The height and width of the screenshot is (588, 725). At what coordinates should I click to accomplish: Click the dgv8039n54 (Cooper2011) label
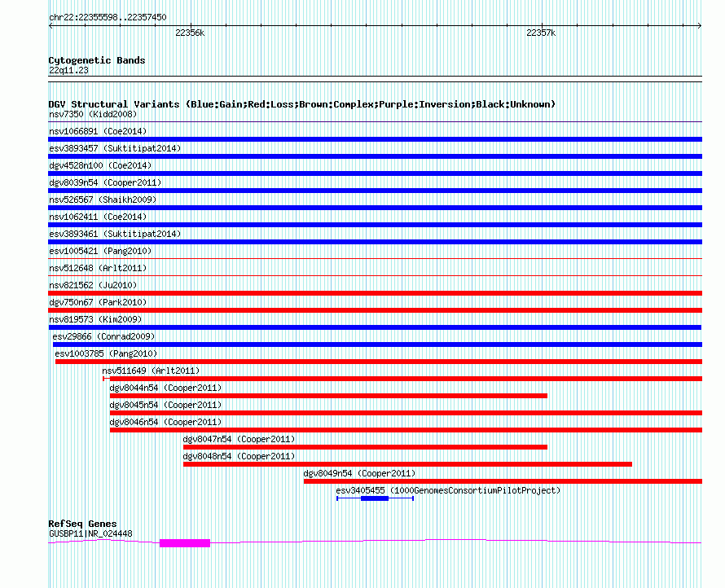point(105,182)
